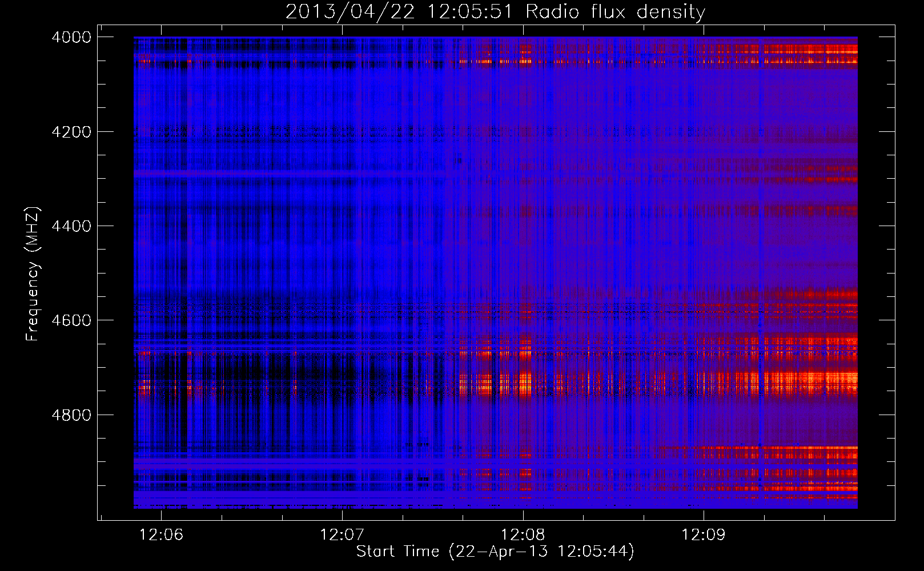Select the 4200 frequency axis label
Viewport: 924px width, 571px height.
coord(71,132)
